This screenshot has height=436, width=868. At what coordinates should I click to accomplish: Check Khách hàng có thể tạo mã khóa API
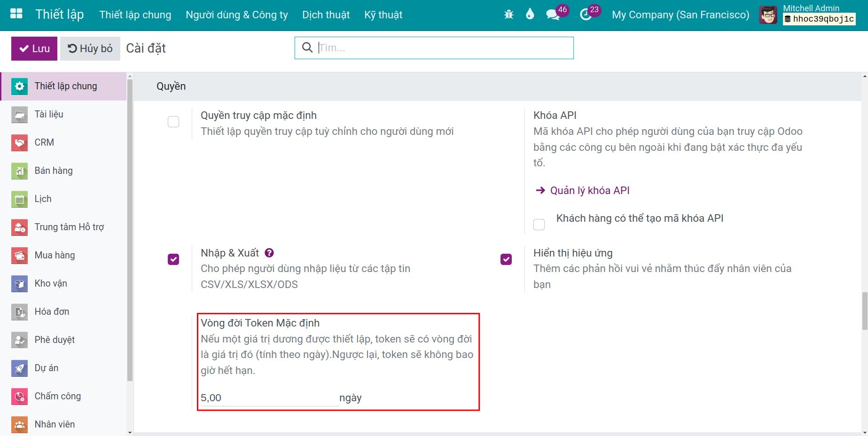coord(539,224)
